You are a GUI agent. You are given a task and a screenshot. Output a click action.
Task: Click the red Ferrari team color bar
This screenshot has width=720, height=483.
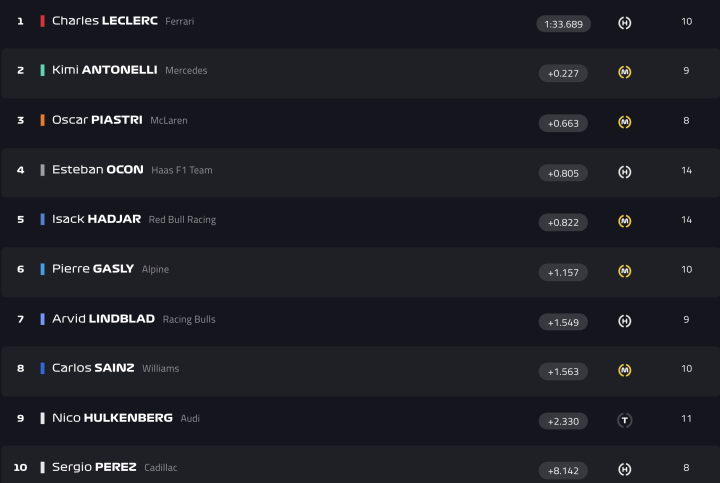coord(42,21)
